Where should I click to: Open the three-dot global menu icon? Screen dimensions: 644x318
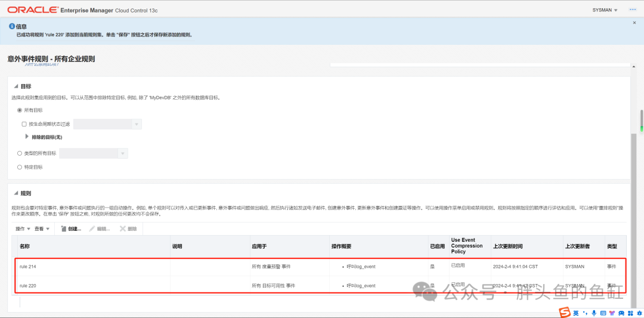coord(633,10)
